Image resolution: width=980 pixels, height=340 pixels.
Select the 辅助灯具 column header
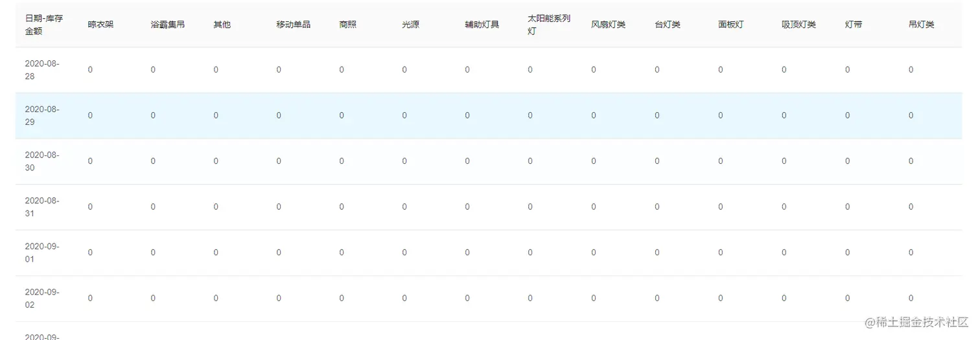[482, 25]
